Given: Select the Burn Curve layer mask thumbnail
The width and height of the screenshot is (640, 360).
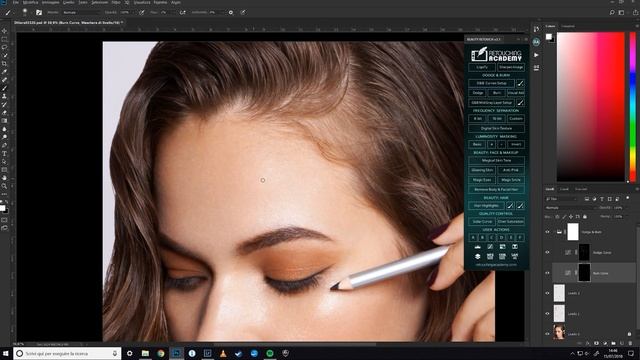Looking at the screenshot, I should (x=584, y=273).
